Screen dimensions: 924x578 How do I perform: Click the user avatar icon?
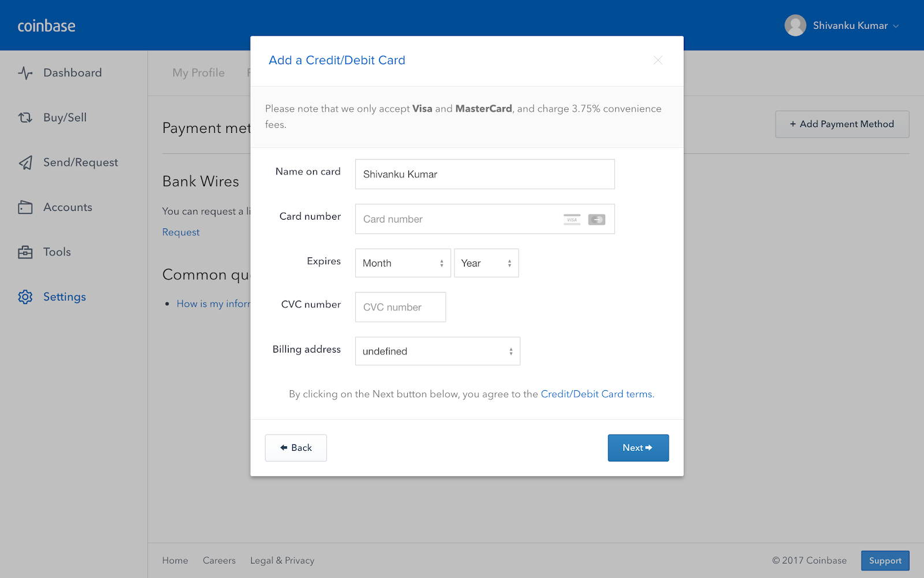click(795, 25)
